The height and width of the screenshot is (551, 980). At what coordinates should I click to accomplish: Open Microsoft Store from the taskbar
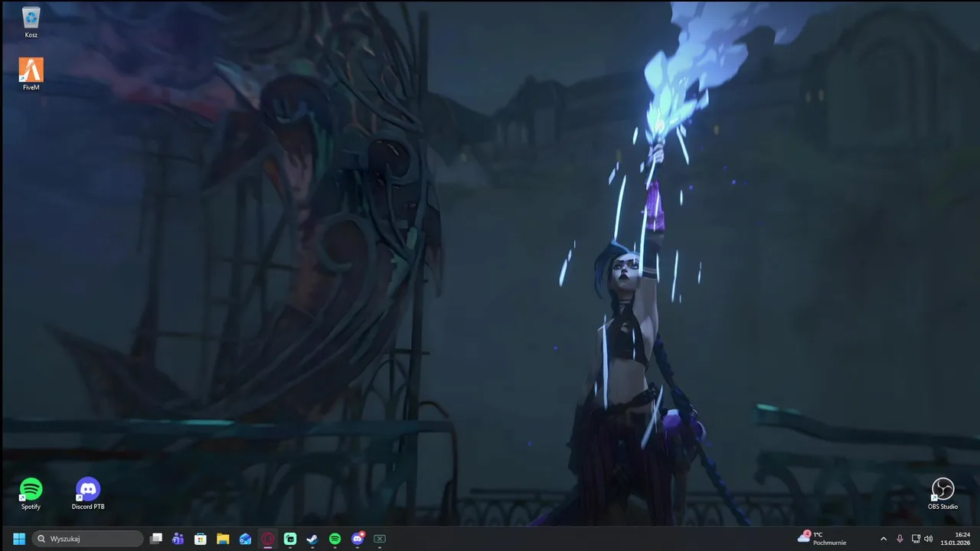201,539
